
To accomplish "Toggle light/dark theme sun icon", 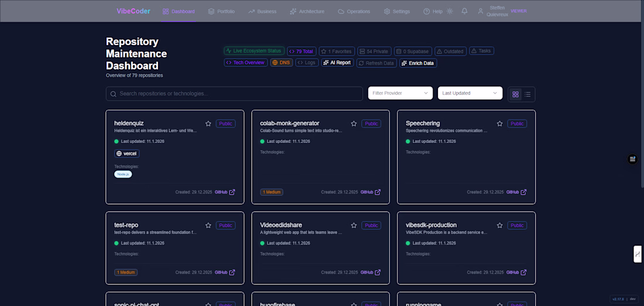I will coord(450,11).
